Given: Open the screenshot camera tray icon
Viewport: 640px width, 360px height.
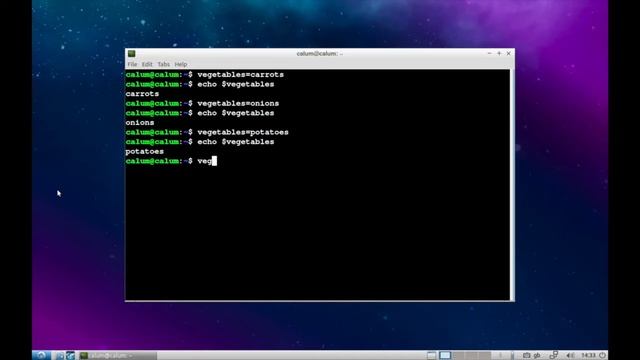Looking at the screenshot, I should tap(527, 356).
